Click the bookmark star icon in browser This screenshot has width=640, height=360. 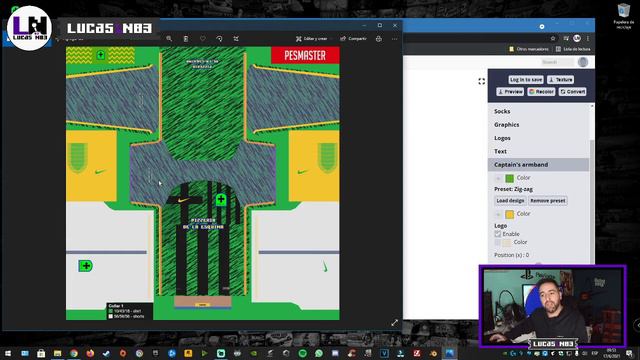coord(553,38)
